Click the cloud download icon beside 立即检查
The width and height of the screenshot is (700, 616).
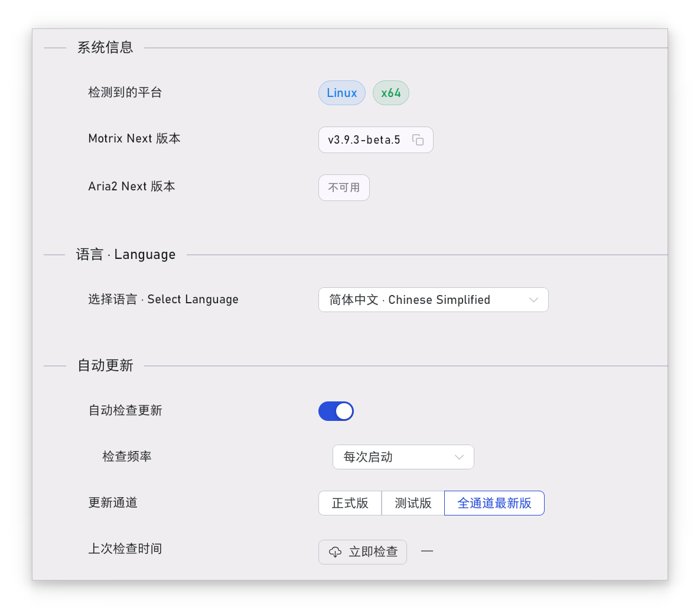pos(336,552)
